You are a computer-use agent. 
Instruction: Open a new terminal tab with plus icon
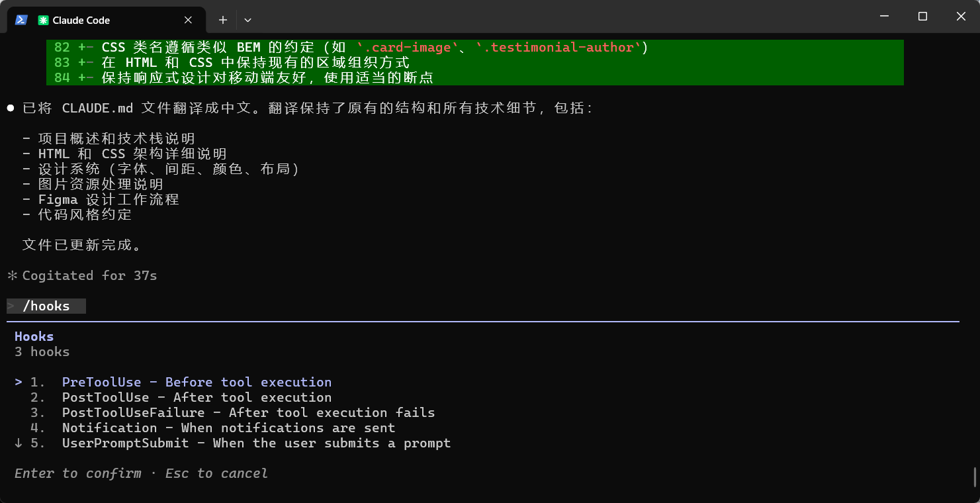click(x=223, y=20)
